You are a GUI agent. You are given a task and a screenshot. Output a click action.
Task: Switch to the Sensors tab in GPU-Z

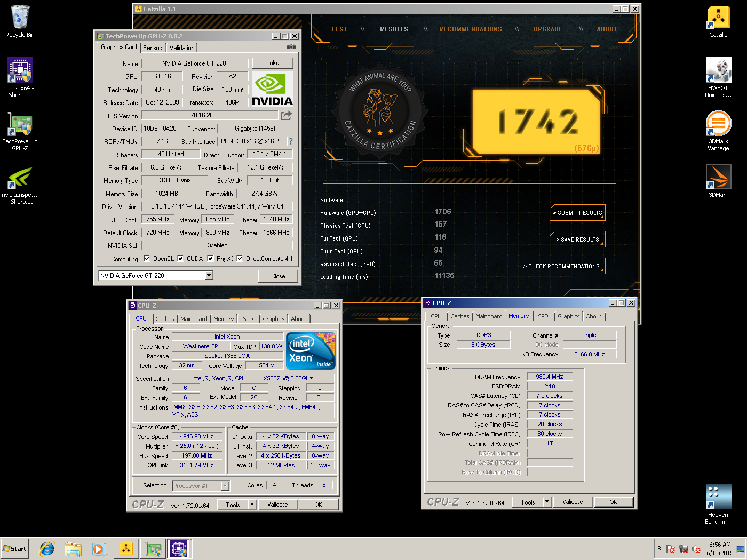pyautogui.click(x=153, y=48)
